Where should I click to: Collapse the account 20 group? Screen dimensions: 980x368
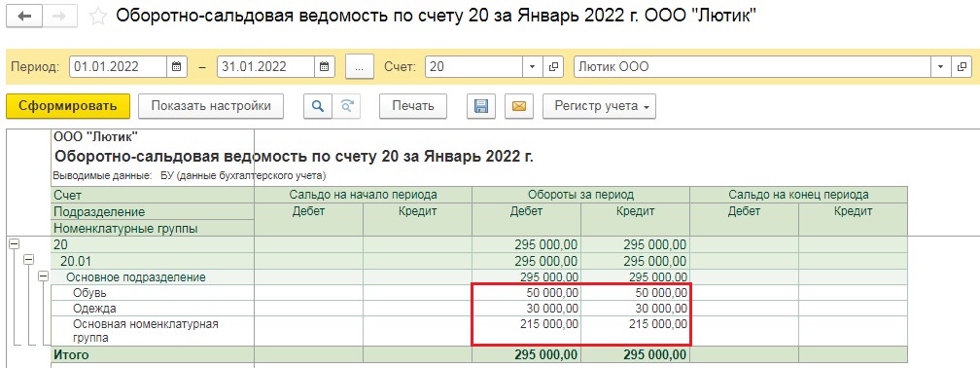[15, 245]
